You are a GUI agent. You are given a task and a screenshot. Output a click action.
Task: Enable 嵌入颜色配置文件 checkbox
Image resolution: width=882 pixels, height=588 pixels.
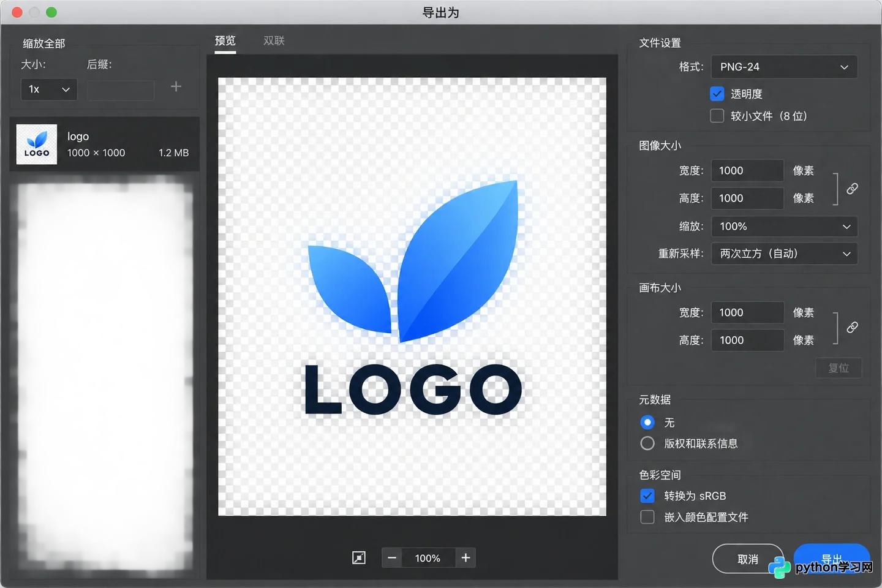click(x=647, y=517)
